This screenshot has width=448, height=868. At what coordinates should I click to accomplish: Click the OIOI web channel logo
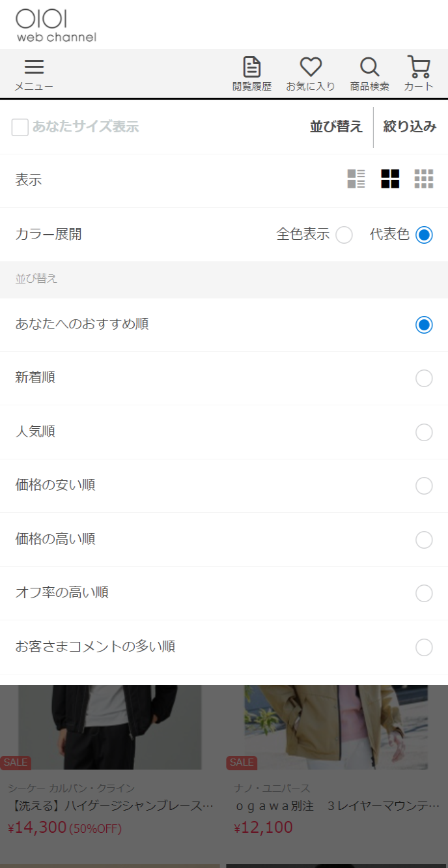(x=56, y=25)
